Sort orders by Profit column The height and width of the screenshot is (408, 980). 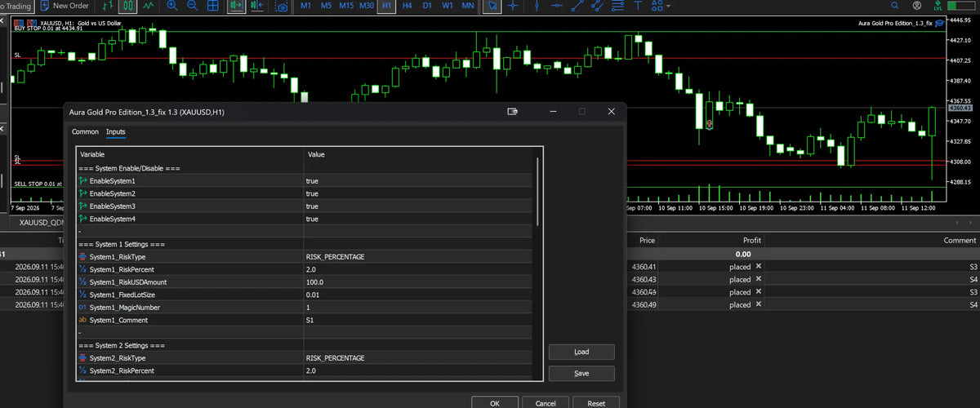[751, 241]
